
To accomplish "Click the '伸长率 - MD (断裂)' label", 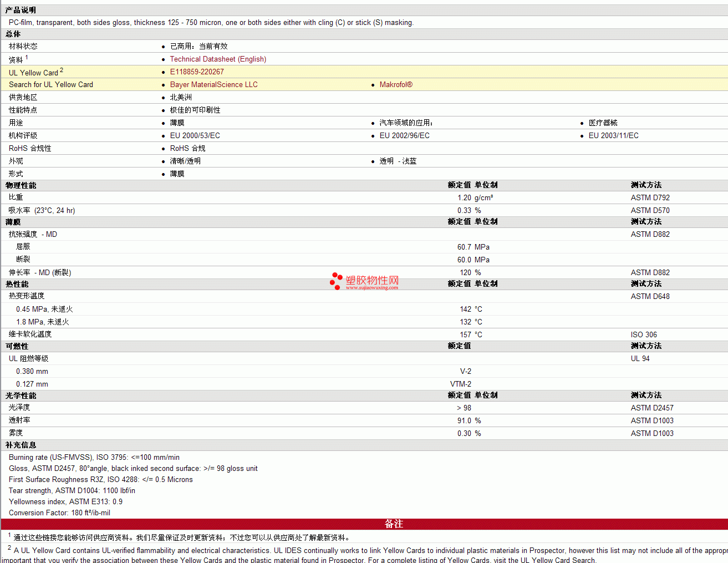I will (40, 273).
